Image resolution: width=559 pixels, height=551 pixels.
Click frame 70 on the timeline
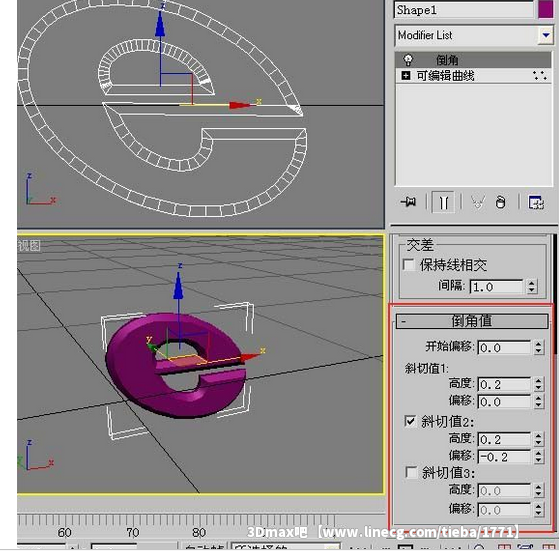point(133,532)
